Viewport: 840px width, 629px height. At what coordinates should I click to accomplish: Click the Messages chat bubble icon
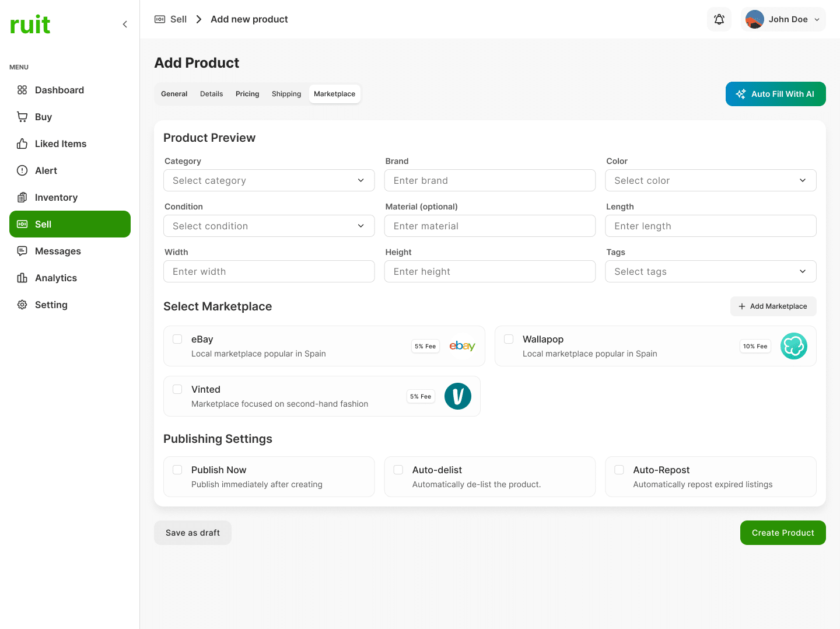[22, 251]
